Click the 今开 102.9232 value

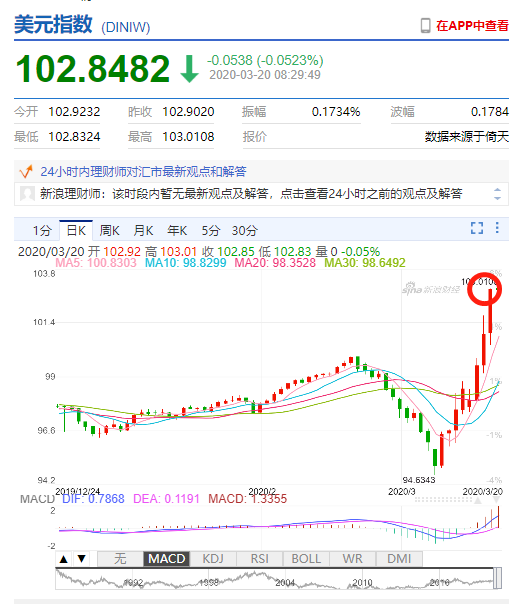click(74, 112)
